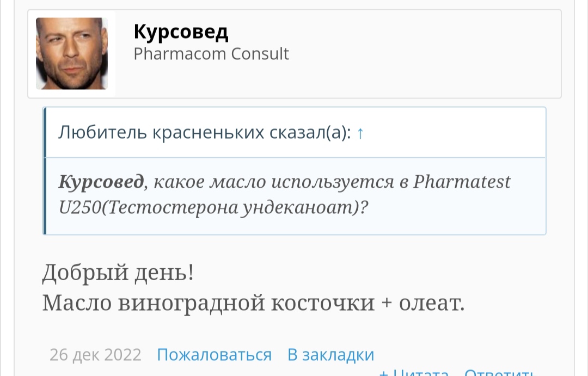Screen dimensions: 588x376
Task: Click the 'Pharmatest' word in the quote
Action: point(462,182)
